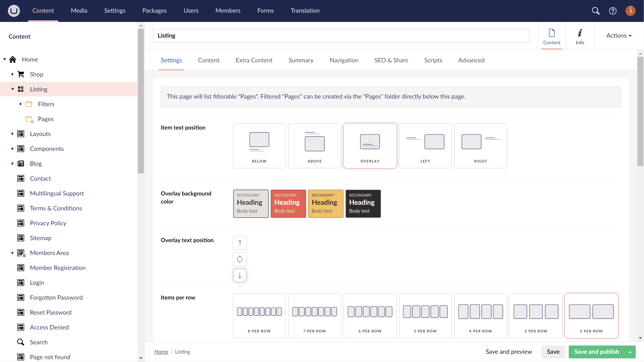The height and width of the screenshot is (362, 644).
Task: Open the Media section menu
Action: [x=79, y=10]
